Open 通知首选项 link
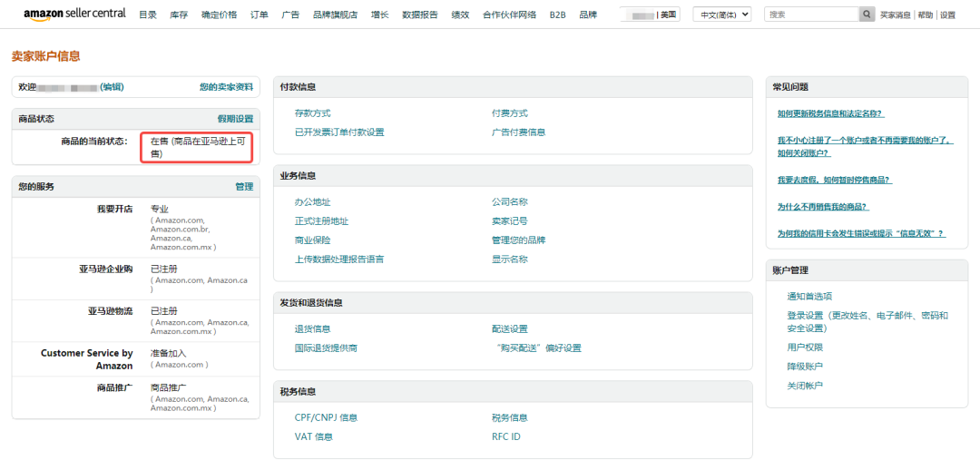 [x=809, y=297]
